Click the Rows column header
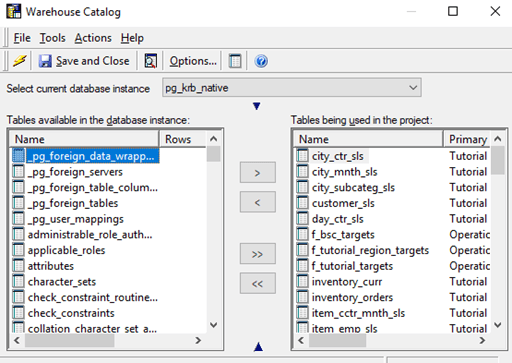 click(183, 139)
